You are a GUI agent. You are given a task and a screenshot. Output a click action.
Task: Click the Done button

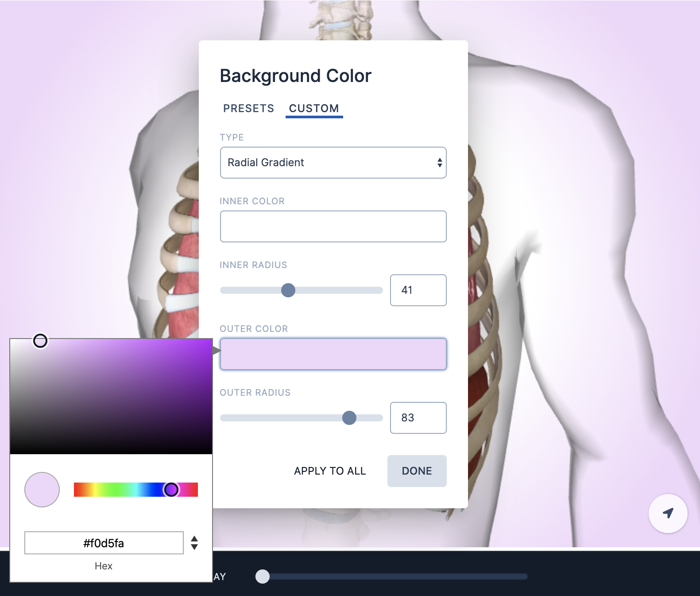click(x=417, y=471)
